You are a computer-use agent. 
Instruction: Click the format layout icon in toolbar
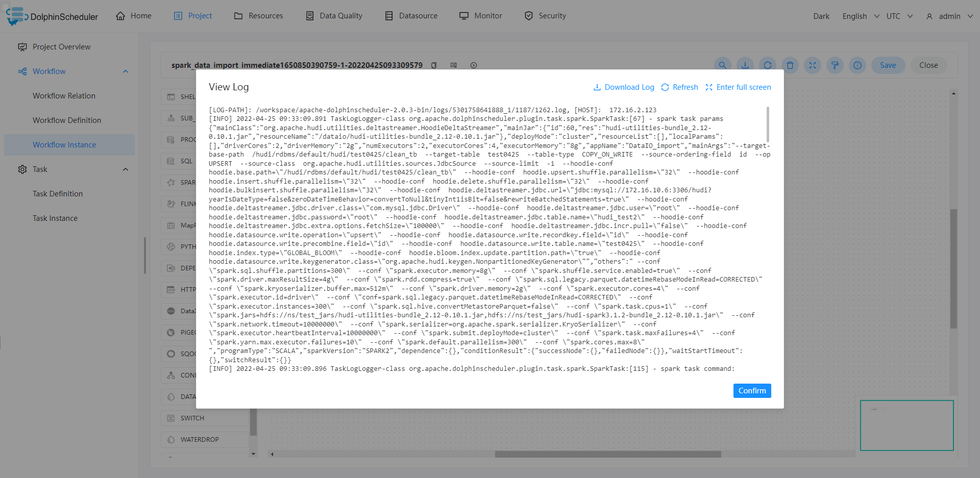coord(835,65)
